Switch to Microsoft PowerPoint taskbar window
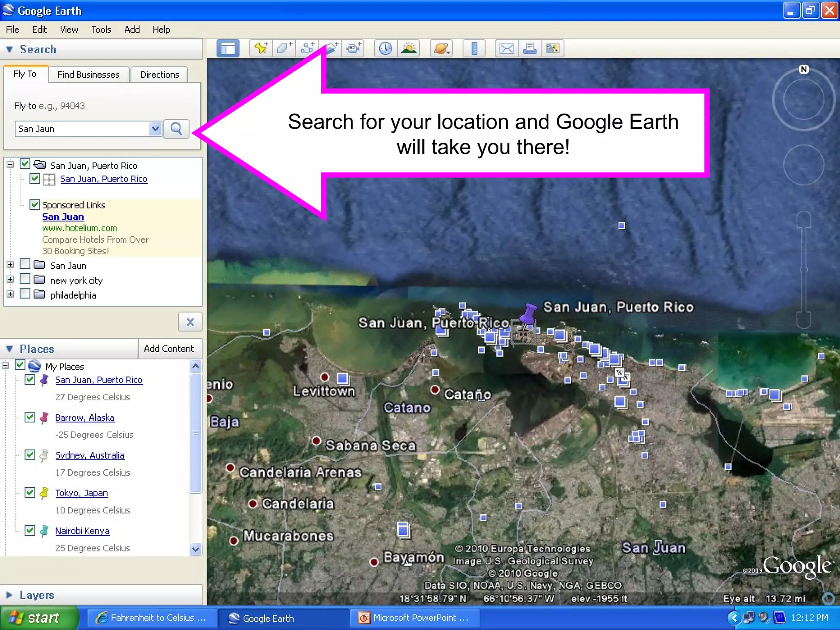This screenshot has width=840, height=630. 414,618
